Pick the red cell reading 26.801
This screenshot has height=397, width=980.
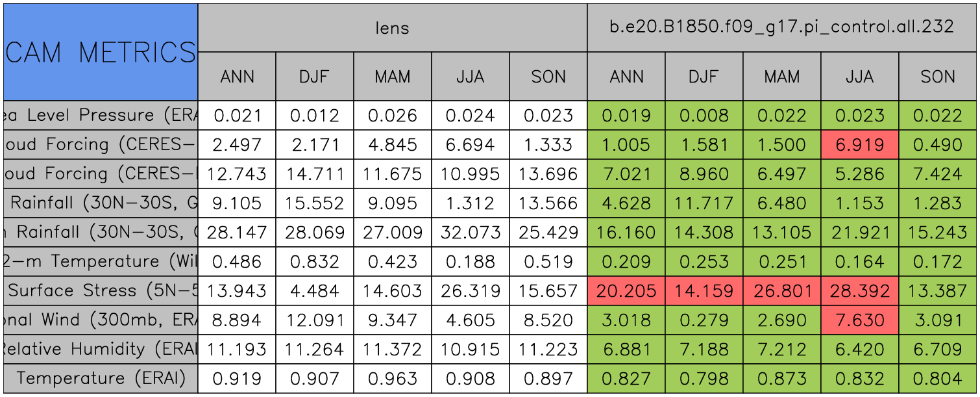(782, 291)
